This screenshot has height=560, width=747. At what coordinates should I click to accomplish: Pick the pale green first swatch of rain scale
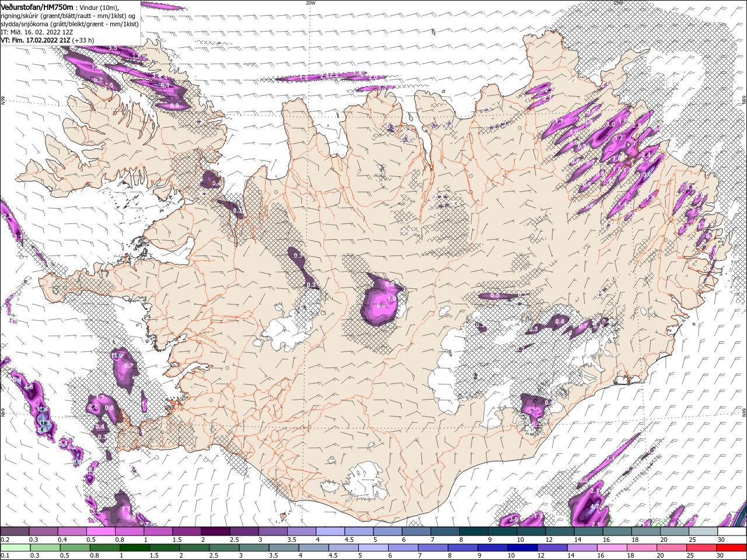point(15,548)
